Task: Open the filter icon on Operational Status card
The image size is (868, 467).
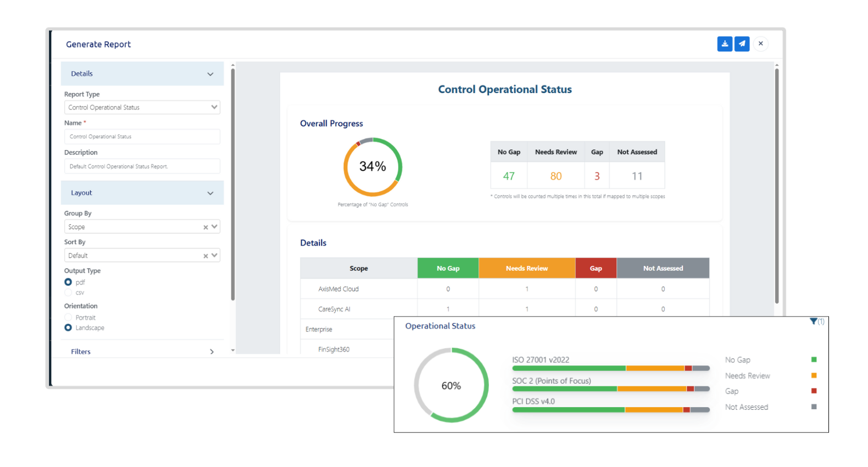Action: coord(813,321)
